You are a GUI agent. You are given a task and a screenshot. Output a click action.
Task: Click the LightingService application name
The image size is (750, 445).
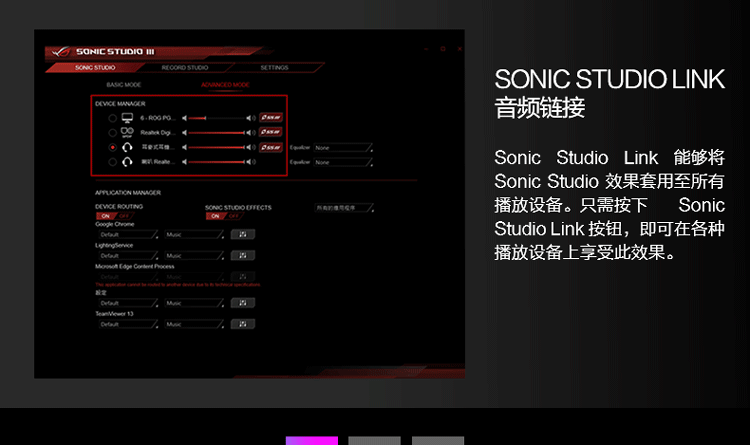pyautogui.click(x=114, y=245)
